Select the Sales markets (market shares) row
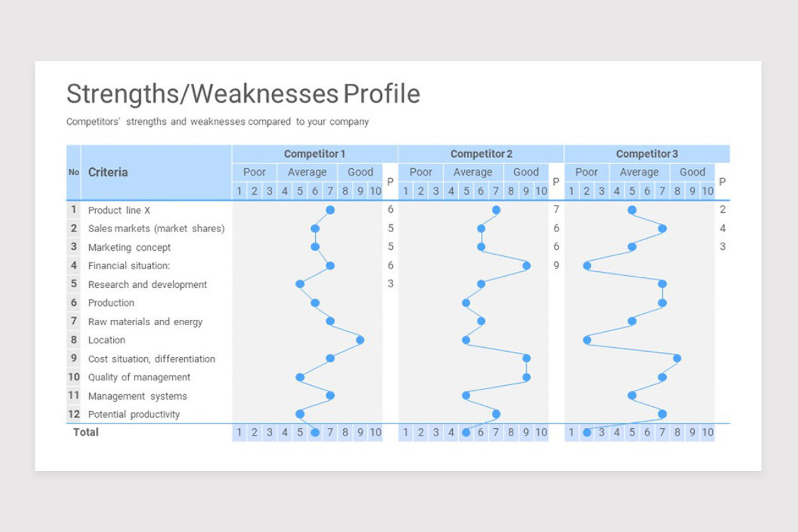798x532 pixels. coord(156,229)
